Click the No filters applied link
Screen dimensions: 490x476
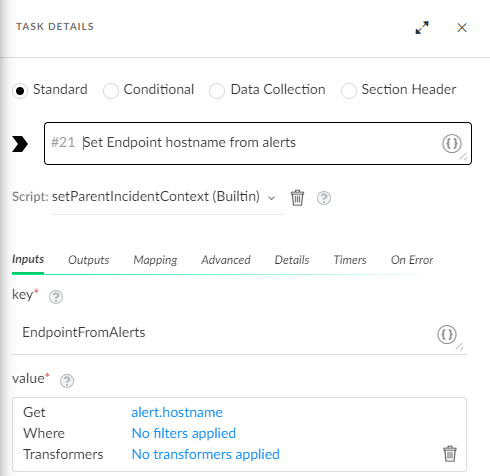pos(184,433)
